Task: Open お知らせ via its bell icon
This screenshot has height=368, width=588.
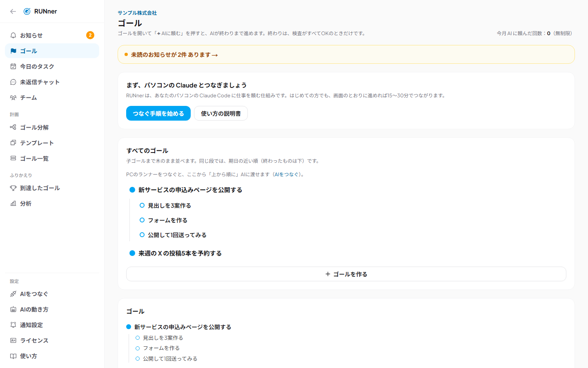Action: [x=13, y=36]
